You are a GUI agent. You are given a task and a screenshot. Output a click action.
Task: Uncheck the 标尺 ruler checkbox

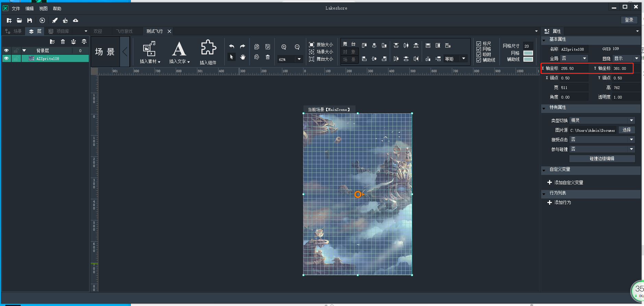tap(479, 43)
